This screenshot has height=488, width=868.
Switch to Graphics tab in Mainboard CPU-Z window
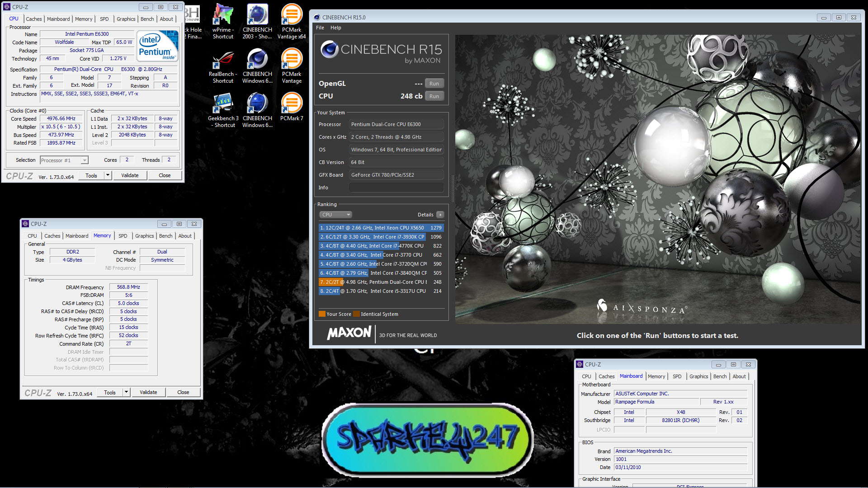(698, 376)
